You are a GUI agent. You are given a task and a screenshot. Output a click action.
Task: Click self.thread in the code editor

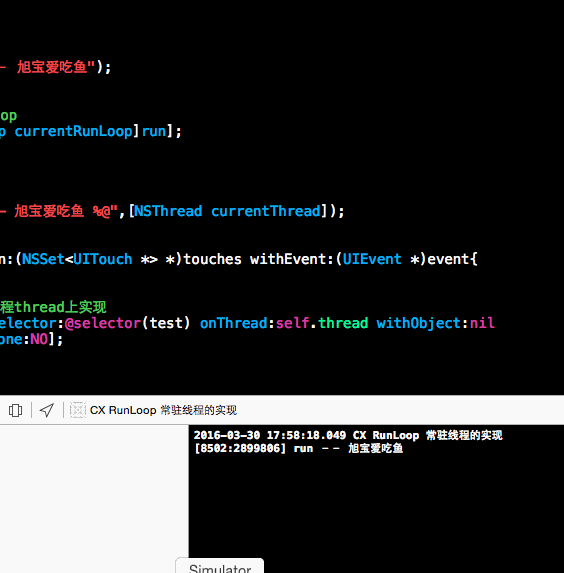[322, 323]
